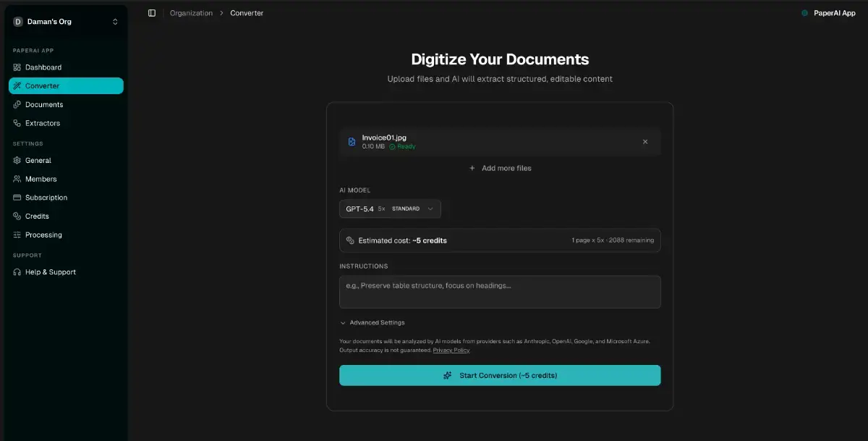Open the Dashboard sidebar item

[x=66, y=67]
